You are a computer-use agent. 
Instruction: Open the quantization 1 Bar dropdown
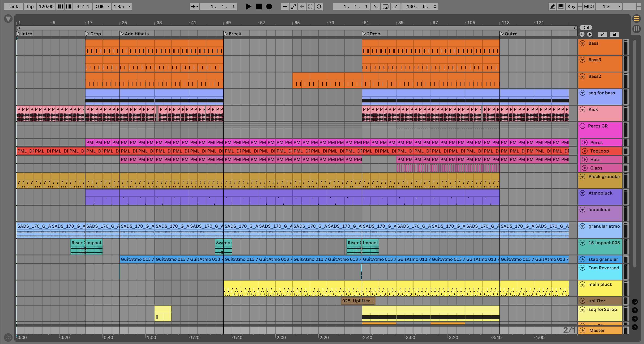pos(122,6)
